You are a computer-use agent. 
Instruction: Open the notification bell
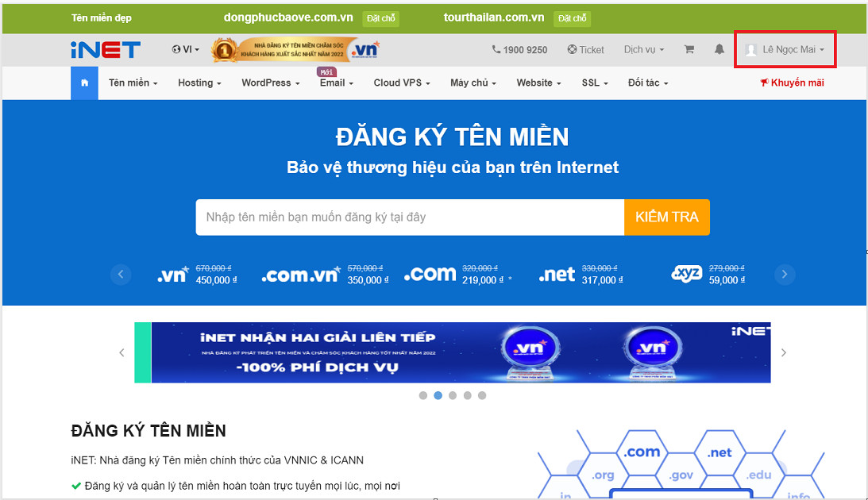point(719,49)
